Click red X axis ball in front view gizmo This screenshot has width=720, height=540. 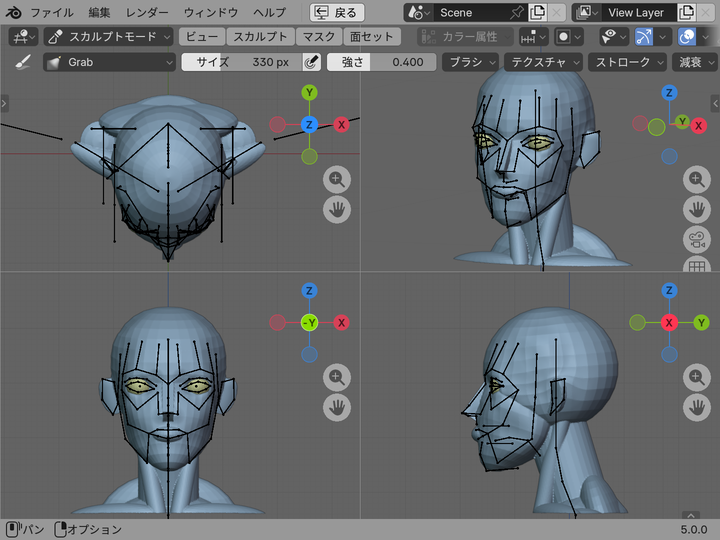click(341, 322)
